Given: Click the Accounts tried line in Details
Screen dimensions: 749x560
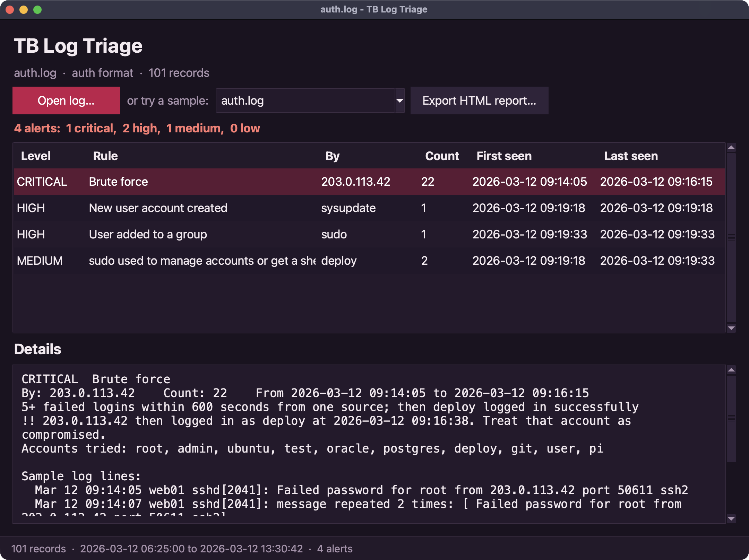Looking at the screenshot, I should point(312,448).
